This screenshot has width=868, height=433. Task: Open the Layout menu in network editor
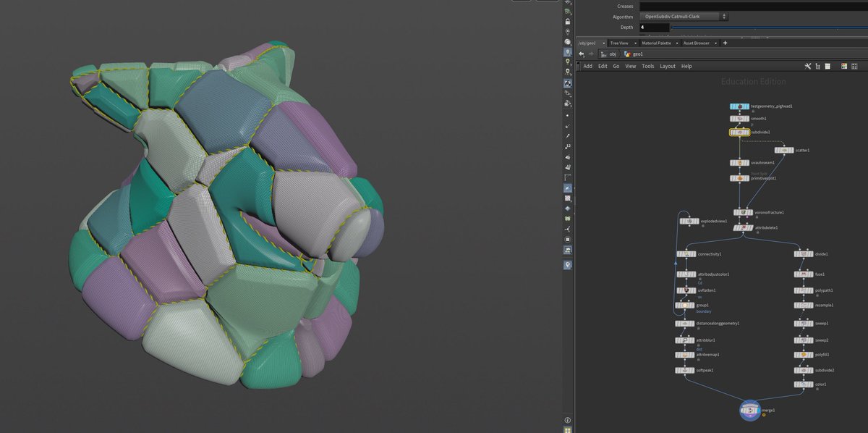point(668,66)
